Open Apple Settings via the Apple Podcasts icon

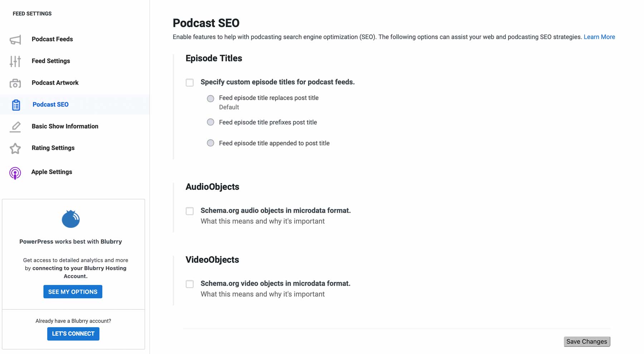point(15,172)
